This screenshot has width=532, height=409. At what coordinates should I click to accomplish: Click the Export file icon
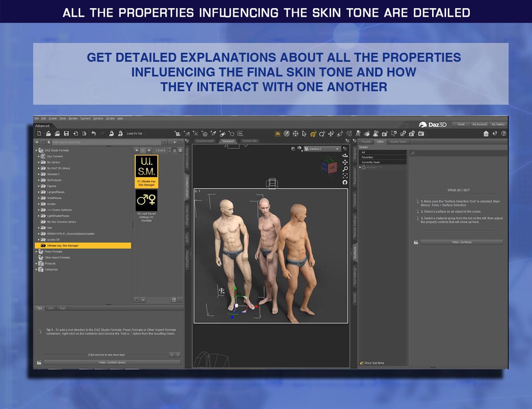(84, 133)
